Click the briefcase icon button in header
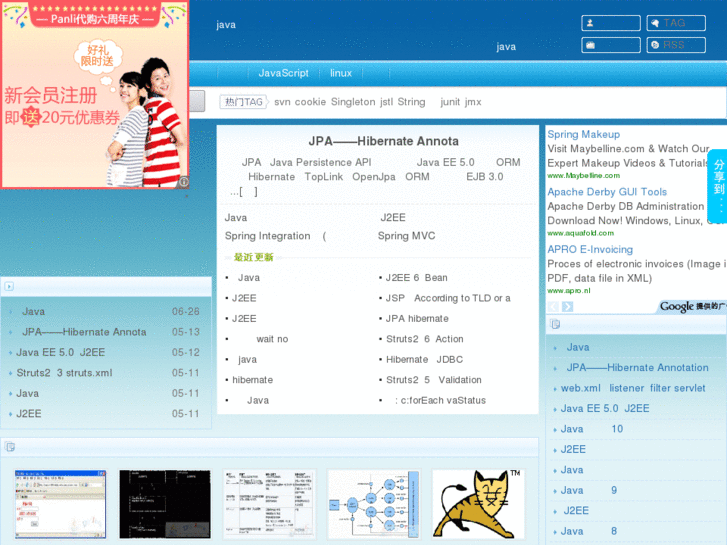The image size is (727, 545). pyautogui.click(x=611, y=45)
